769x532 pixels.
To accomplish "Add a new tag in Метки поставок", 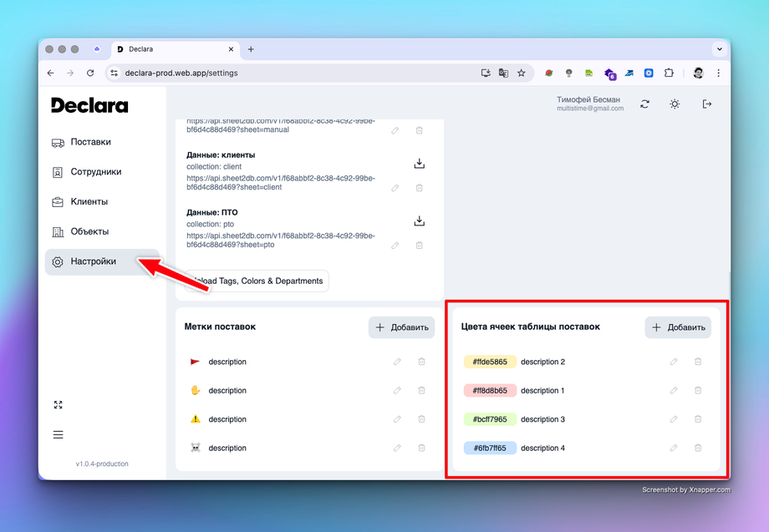I will pos(402,327).
